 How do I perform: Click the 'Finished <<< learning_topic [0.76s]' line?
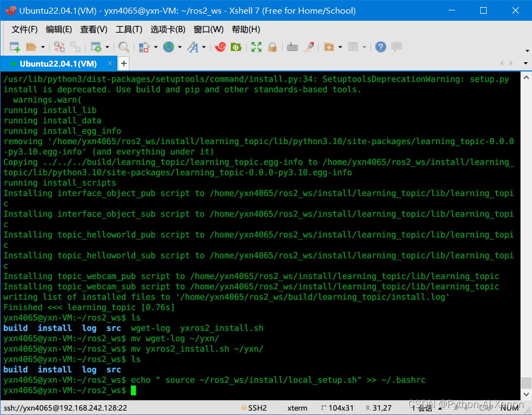tap(89, 307)
